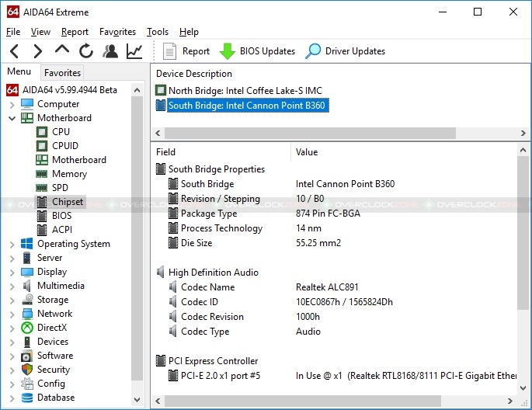This screenshot has height=410, width=532.
Task: Click the Operating System Windows icon
Action: 27,244
